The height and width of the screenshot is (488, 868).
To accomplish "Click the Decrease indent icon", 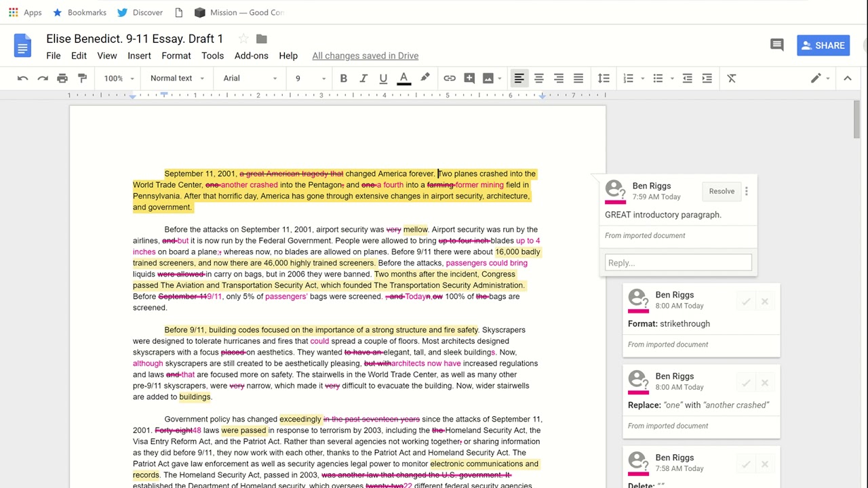I will pyautogui.click(x=687, y=79).
